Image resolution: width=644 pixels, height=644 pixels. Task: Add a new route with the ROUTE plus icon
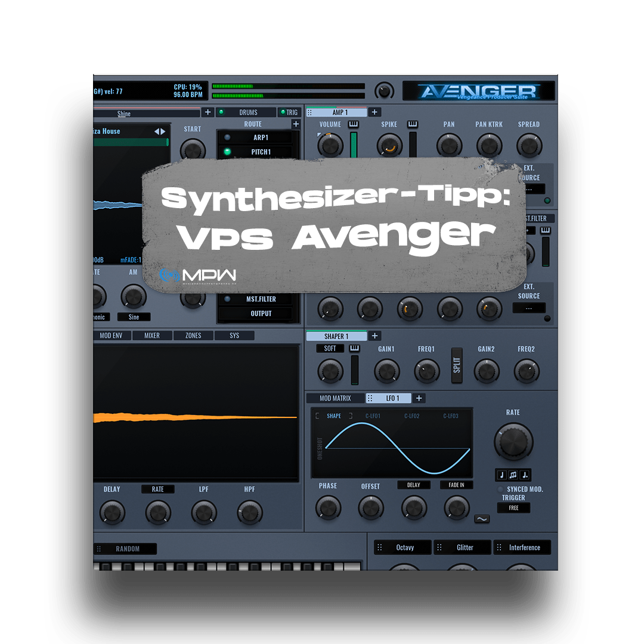tap(296, 123)
